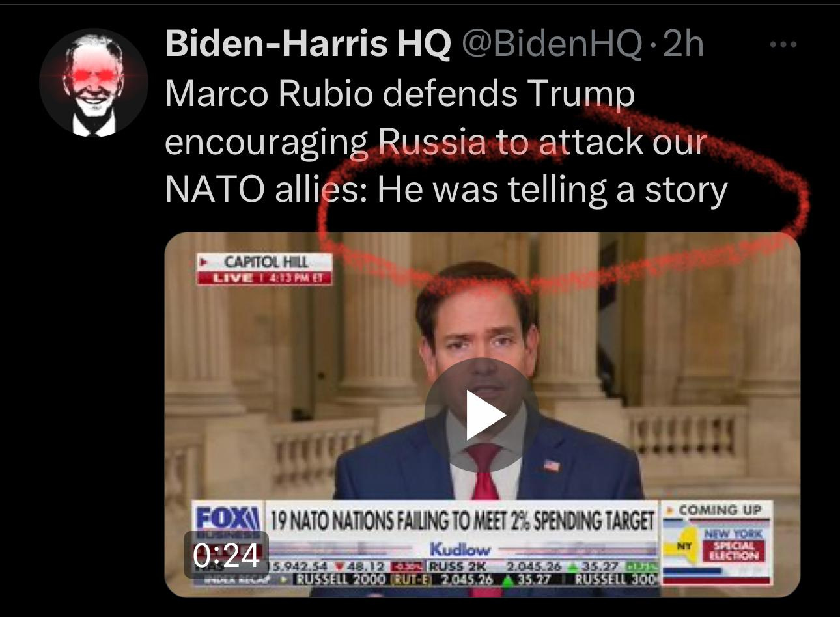840x617 pixels.
Task: Click the CAPITOL HILL LIVE label in video
Action: (x=265, y=269)
